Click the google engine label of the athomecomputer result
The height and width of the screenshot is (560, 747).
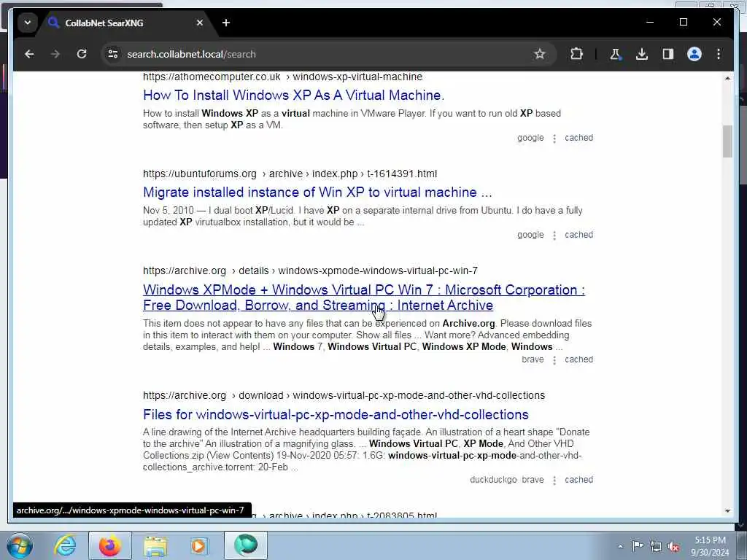(530, 138)
